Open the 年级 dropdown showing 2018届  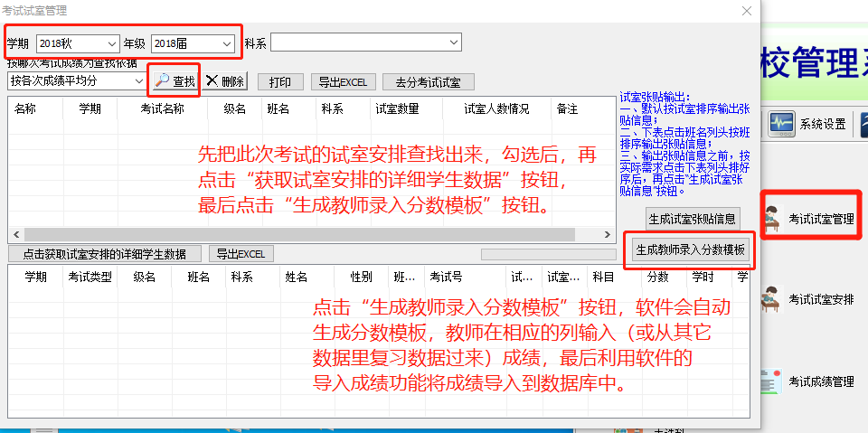[193, 43]
